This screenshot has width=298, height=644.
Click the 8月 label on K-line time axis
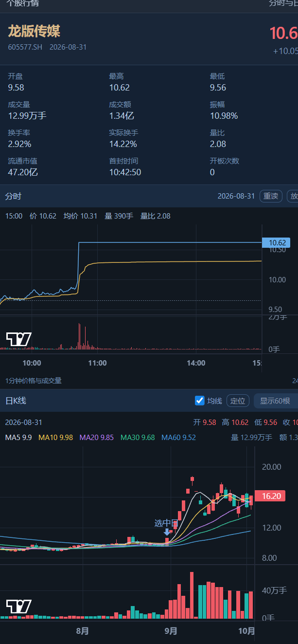(x=83, y=631)
